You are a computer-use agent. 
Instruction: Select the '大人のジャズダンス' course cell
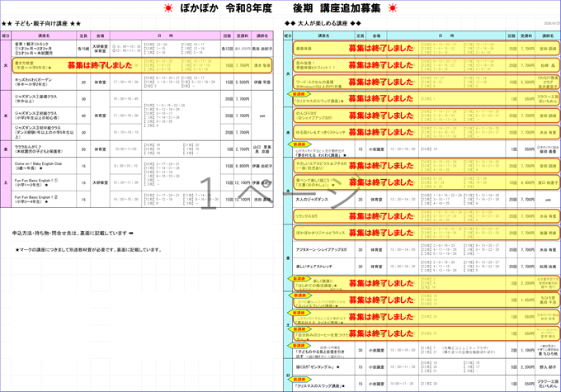coord(323,200)
